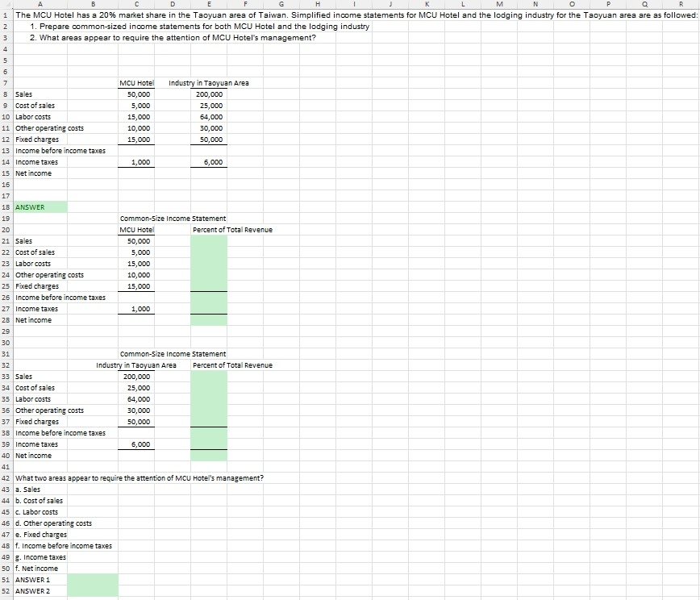This screenshot has width=700, height=600.
Task: Click row header 8
Action: coord(7,94)
